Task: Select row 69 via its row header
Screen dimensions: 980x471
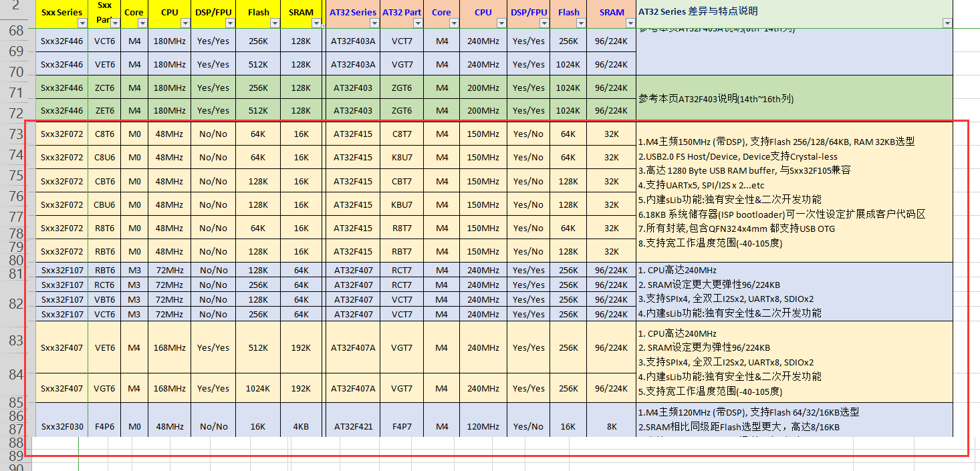Action: [16, 51]
